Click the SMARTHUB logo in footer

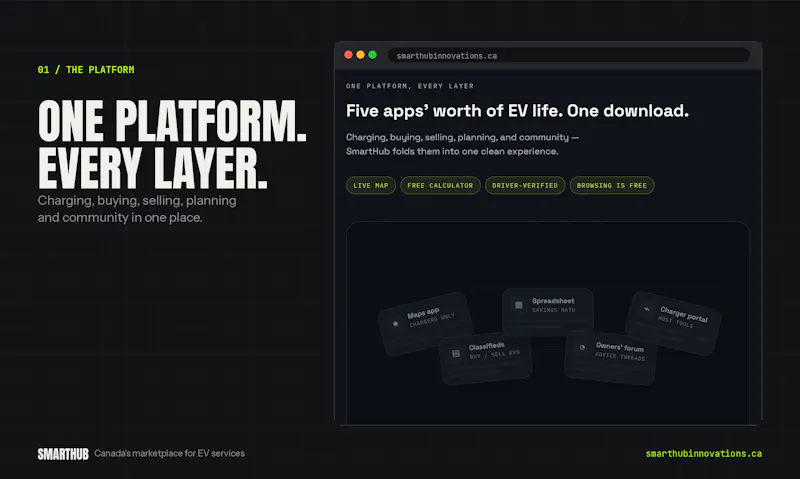63,454
